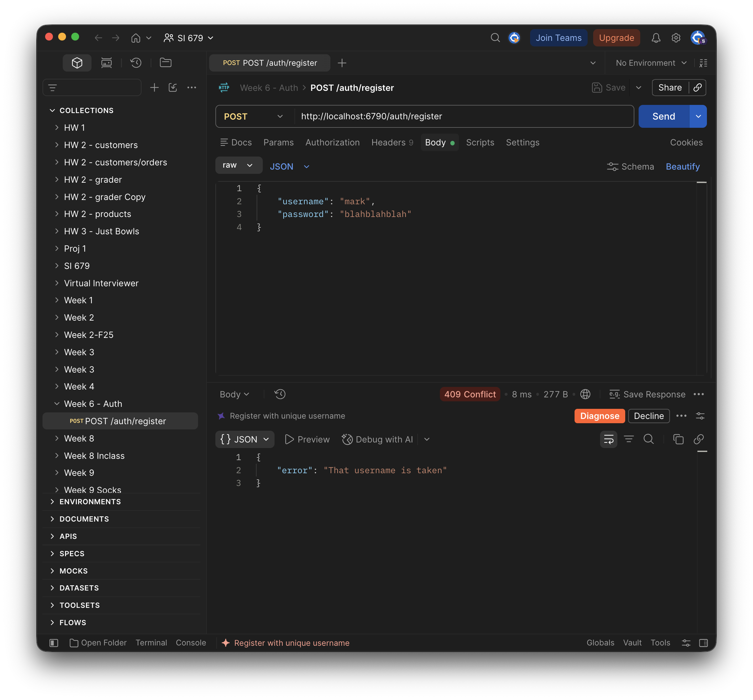
Task: Open the raw body type dropdown
Action: 238,165
